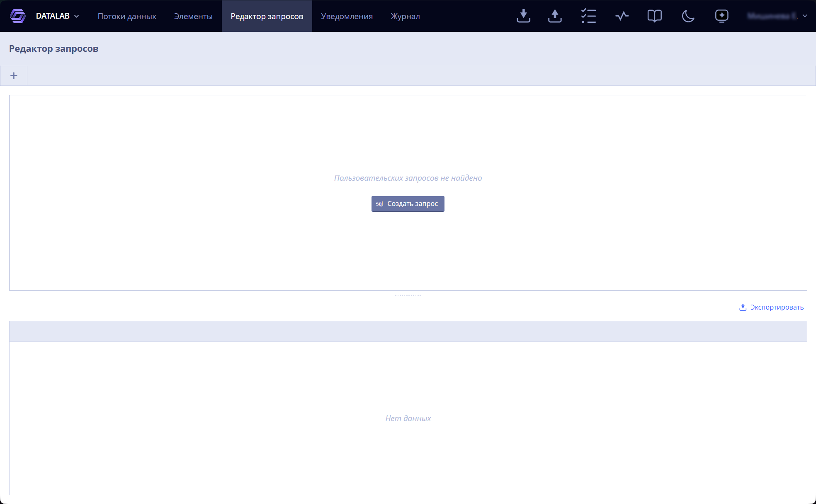Open the documentation book icon
The width and height of the screenshot is (816, 504).
pyautogui.click(x=655, y=16)
